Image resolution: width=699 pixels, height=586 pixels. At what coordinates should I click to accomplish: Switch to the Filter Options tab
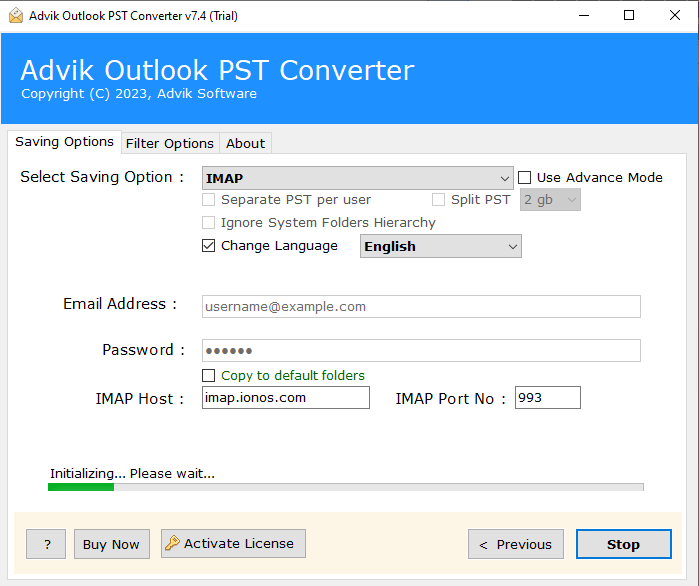(170, 143)
